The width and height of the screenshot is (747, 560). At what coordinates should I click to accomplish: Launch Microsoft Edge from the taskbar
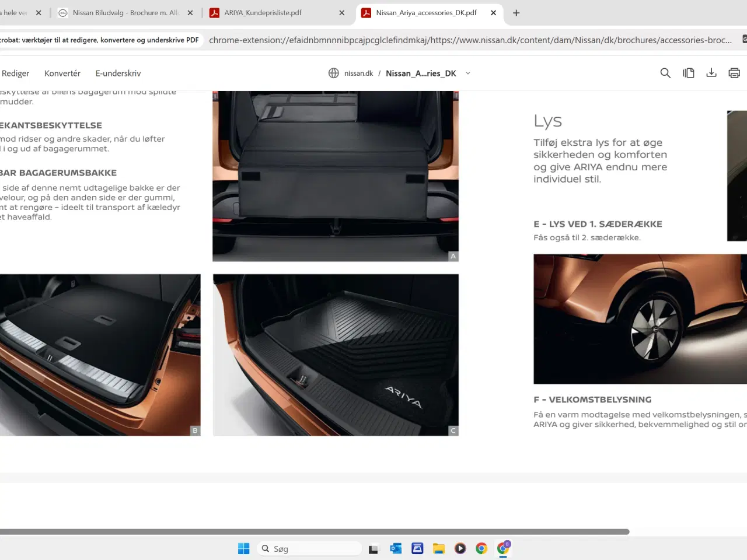[396, 548]
